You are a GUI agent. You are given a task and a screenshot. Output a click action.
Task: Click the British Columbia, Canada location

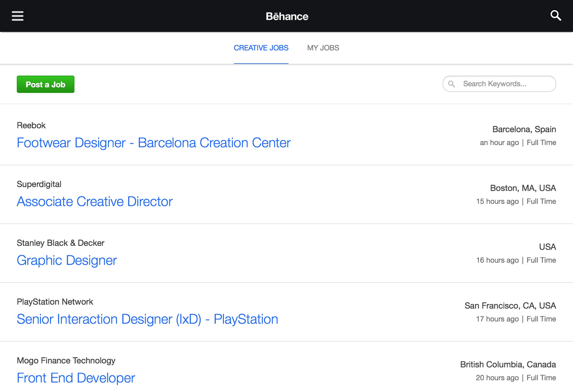[x=508, y=364]
